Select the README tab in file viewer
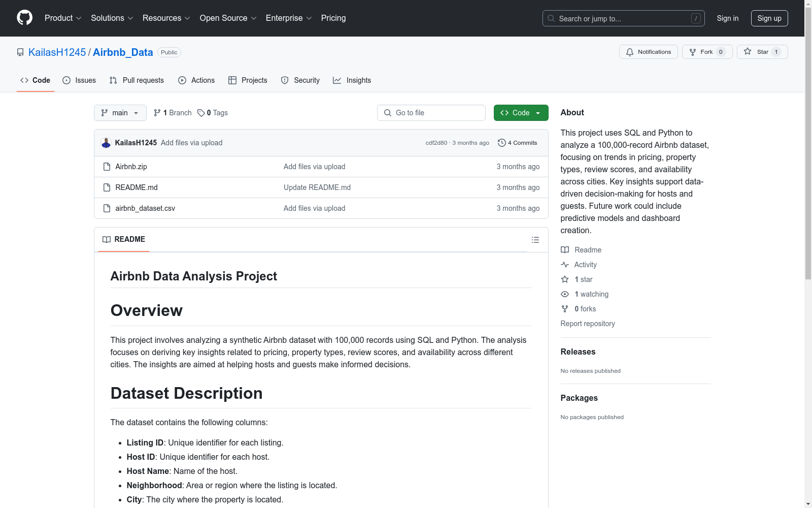Screen dimensions: 812x508 coord(124,239)
